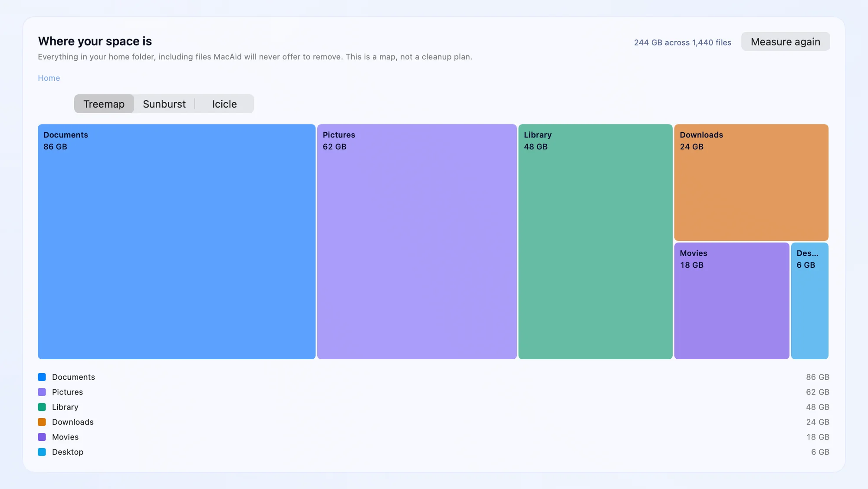Click the Where your space is heading

(95, 41)
